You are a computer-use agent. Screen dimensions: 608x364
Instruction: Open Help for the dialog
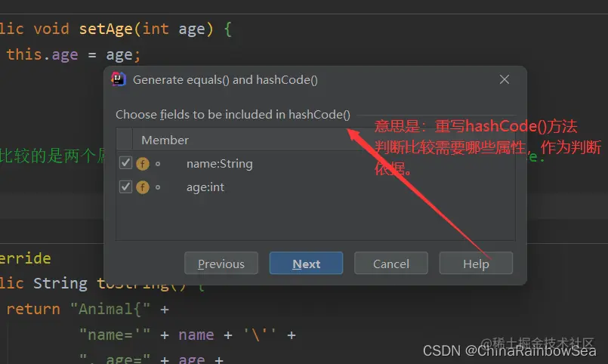pos(476,264)
